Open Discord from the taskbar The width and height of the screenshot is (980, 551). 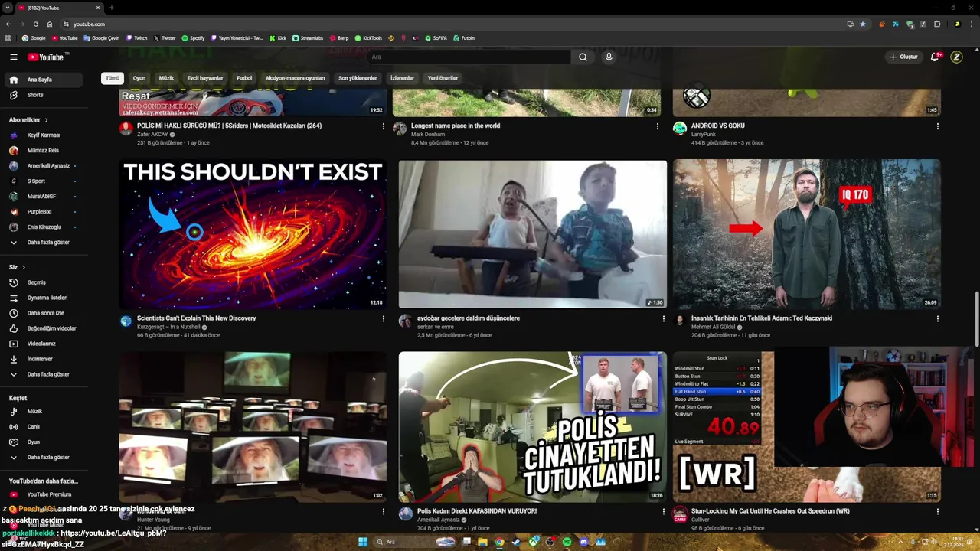point(583,542)
